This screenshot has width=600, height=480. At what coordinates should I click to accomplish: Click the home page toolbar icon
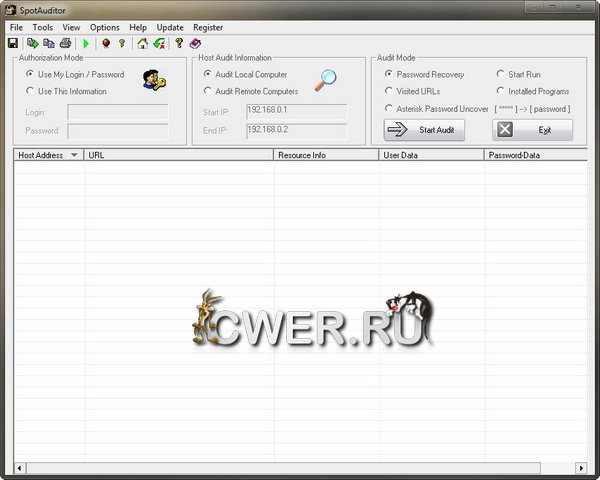pyautogui.click(x=142, y=44)
